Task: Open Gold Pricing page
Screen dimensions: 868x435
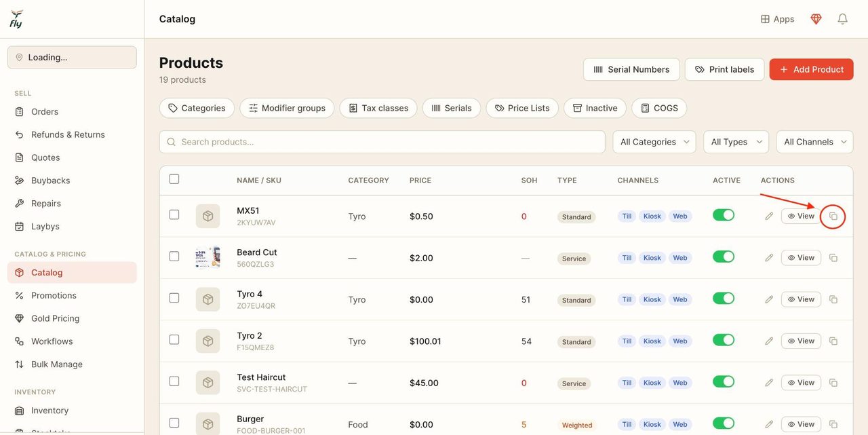Action: coord(72,318)
